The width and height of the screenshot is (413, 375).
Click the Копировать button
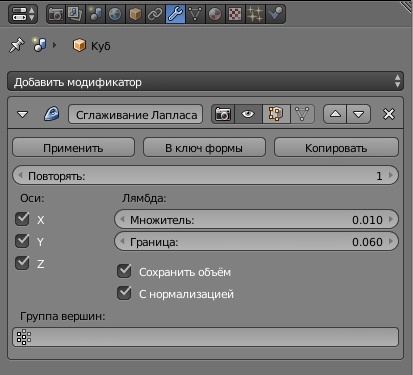point(336,148)
